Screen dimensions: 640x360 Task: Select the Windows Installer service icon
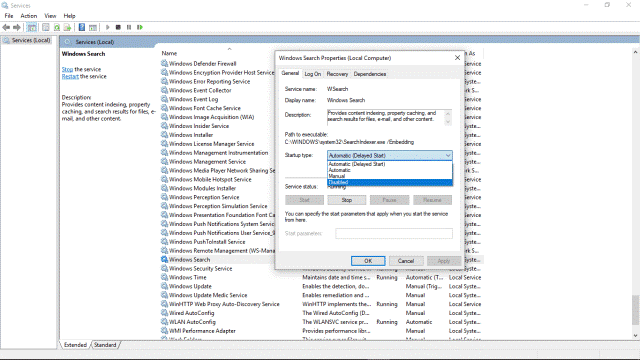[x=164, y=135]
